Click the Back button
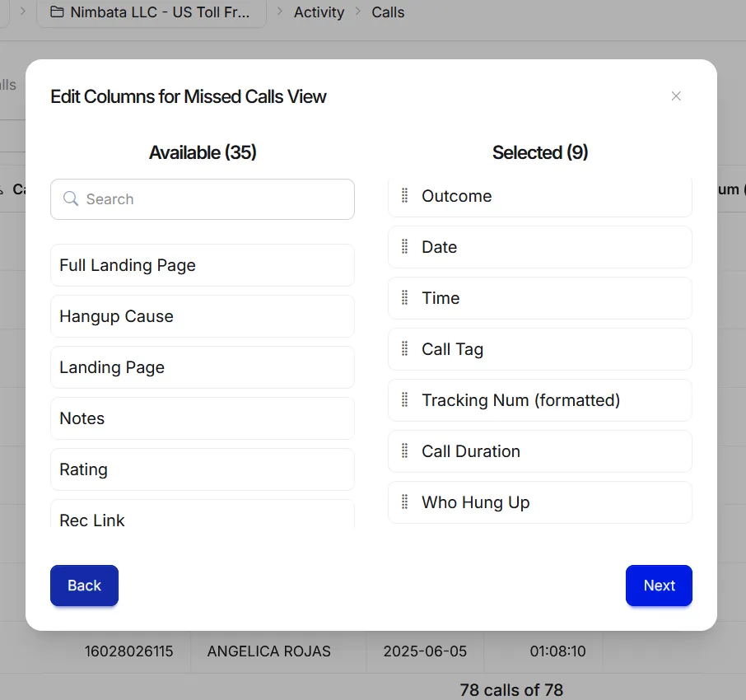Image resolution: width=746 pixels, height=700 pixels. tap(84, 586)
